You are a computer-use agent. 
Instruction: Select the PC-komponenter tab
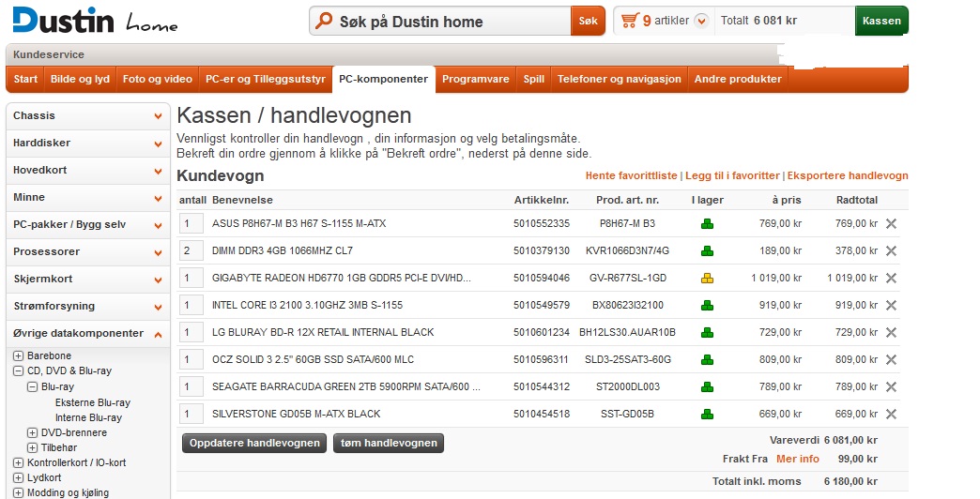click(384, 80)
